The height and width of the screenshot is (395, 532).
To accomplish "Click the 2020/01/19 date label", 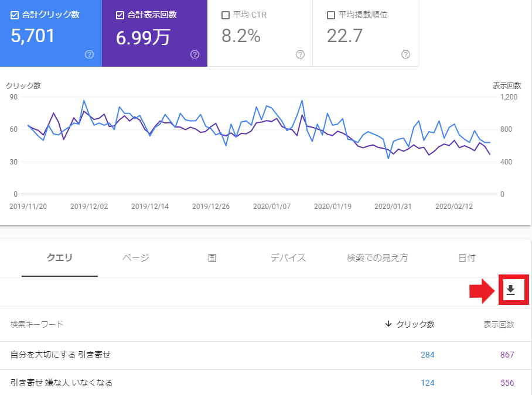I will [333, 207].
